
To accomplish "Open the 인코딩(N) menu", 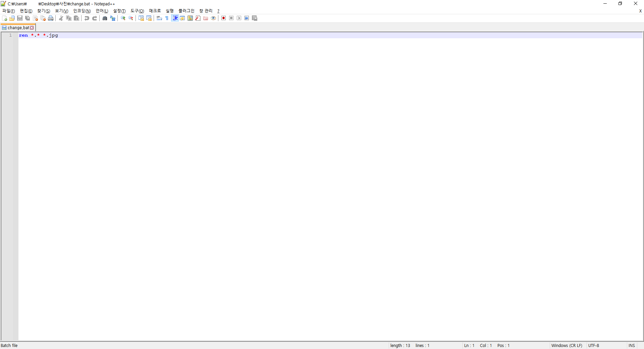I will 82,11.
